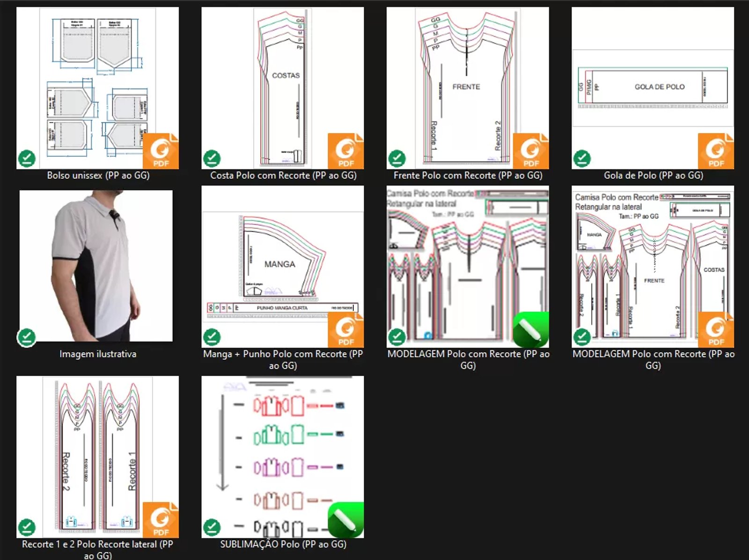Click sync checkmark on Imagem ilustrativa photo
The height and width of the screenshot is (560, 749).
(27, 337)
